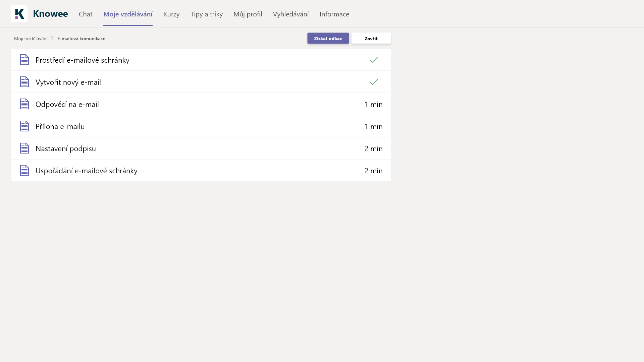
Task: Click green checkmark on Prostředí e-mailové schránky
Action: [373, 60]
